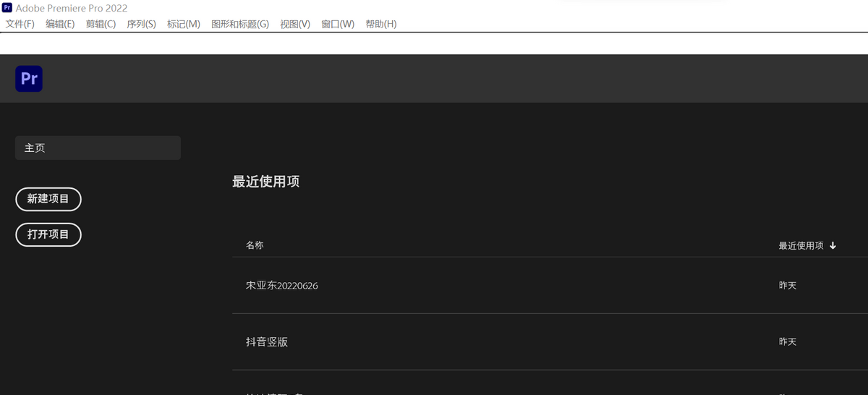868x395 pixels.
Task: Open the 视图(V) menu
Action: tap(295, 24)
